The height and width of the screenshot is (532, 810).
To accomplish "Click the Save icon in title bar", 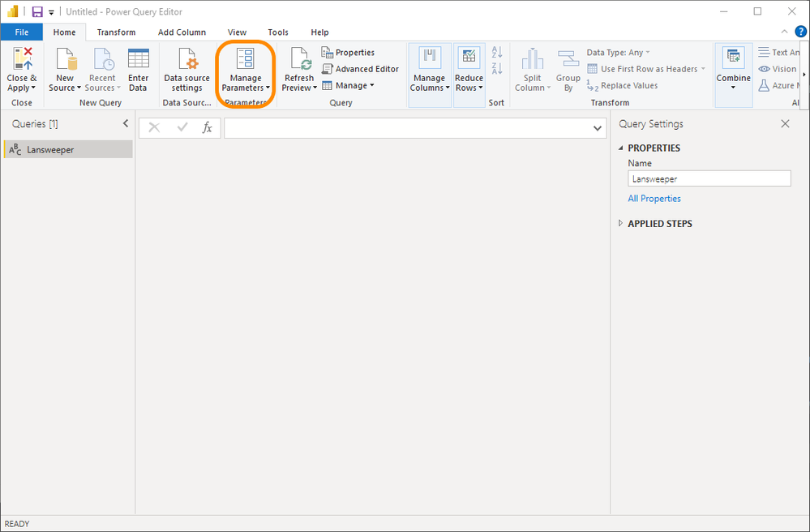I will pos(36,12).
